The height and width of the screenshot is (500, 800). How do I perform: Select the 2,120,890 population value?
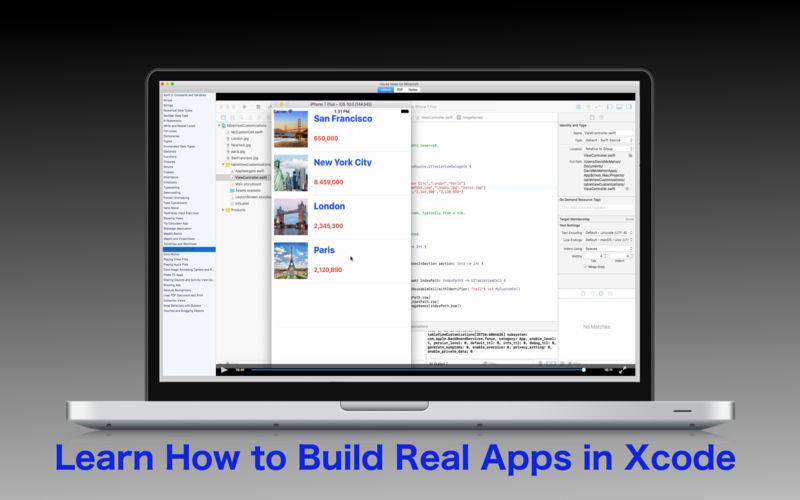tap(328, 270)
